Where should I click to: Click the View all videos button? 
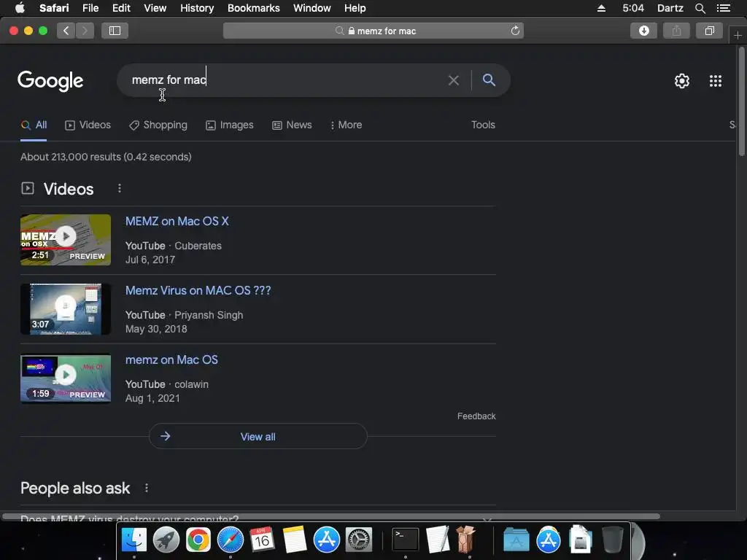point(258,436)
